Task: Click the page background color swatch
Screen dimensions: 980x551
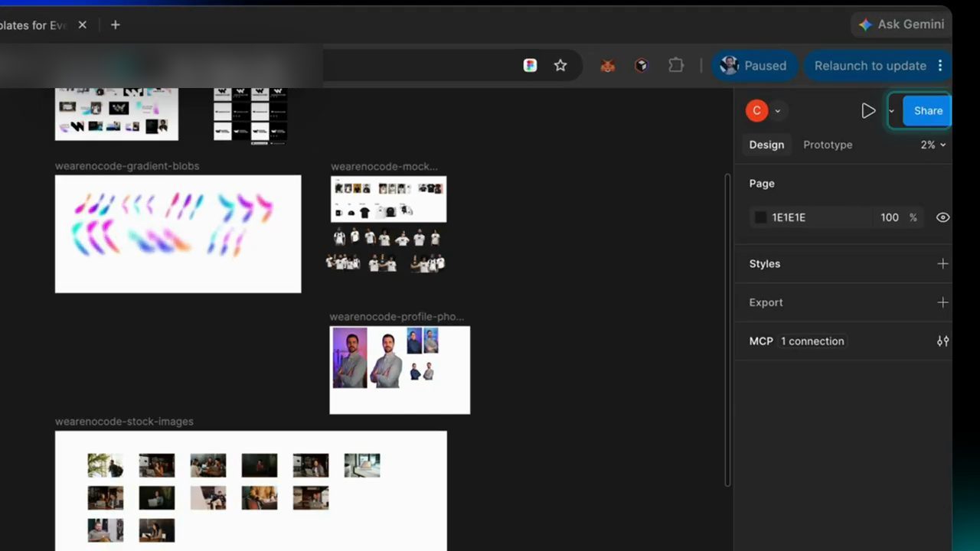Action: point(760,217)
